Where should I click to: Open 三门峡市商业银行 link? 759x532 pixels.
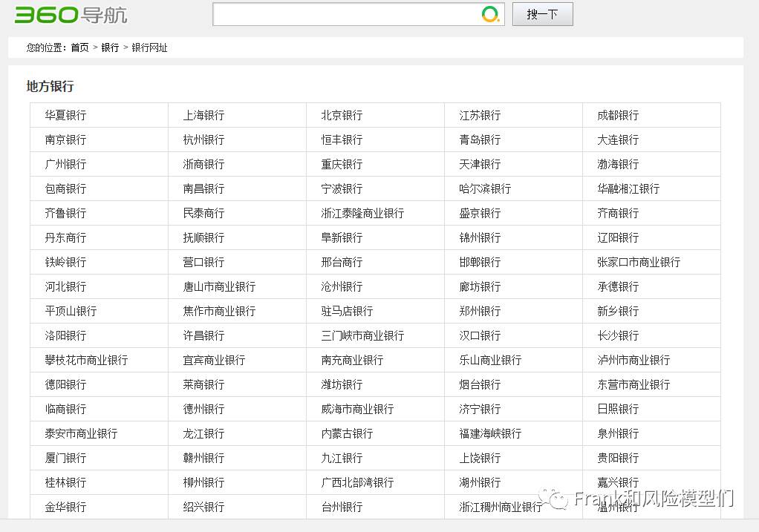point(362,335)
